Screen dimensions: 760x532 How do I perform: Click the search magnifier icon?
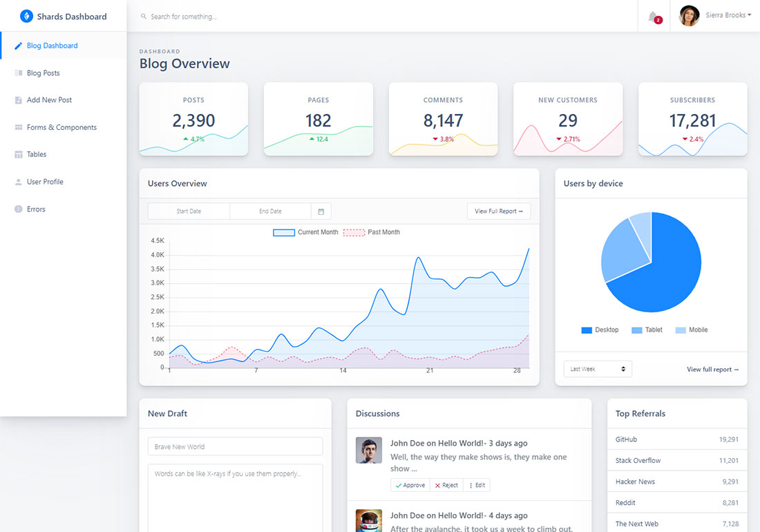click(x=144, y=17)
